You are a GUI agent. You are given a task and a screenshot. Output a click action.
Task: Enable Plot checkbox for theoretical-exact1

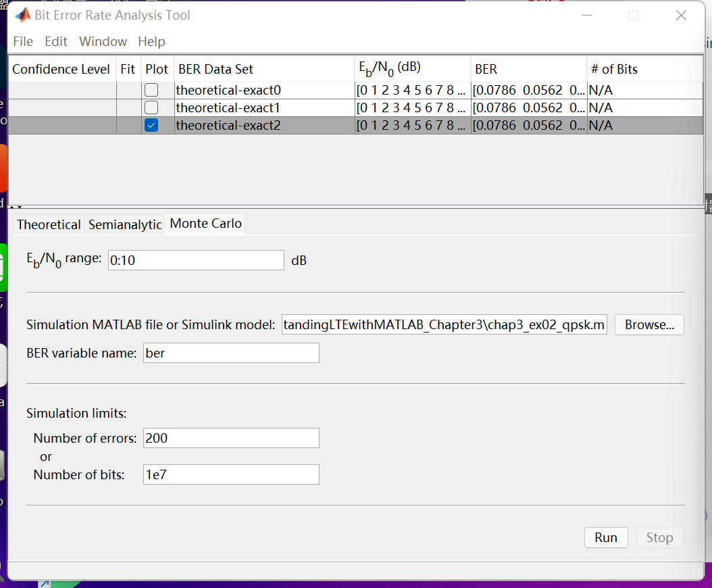(x=151, y=107)
